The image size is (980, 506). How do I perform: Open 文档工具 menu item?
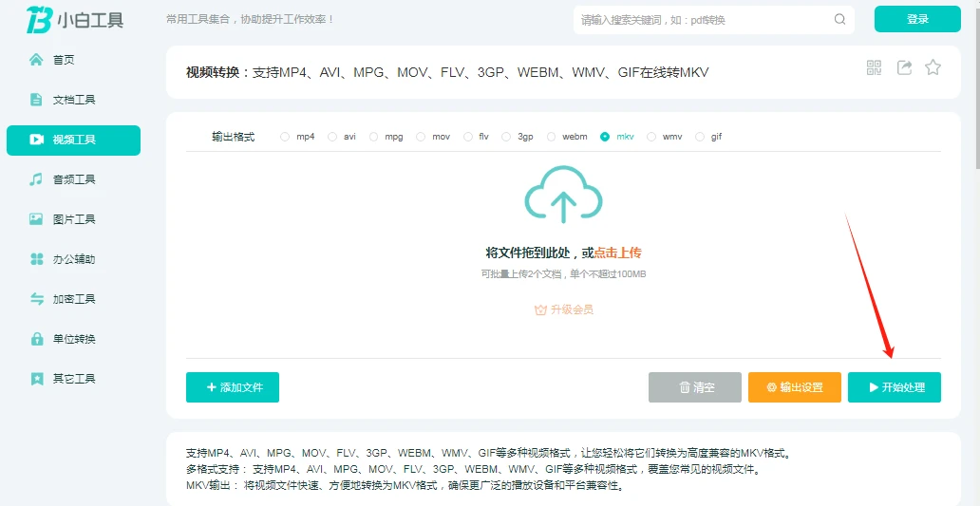[x=73, y=100]
